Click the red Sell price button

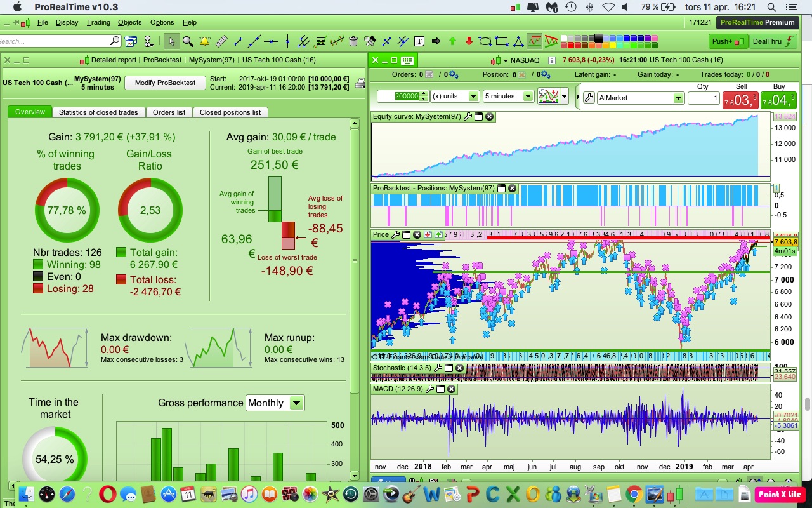(740, 100)
